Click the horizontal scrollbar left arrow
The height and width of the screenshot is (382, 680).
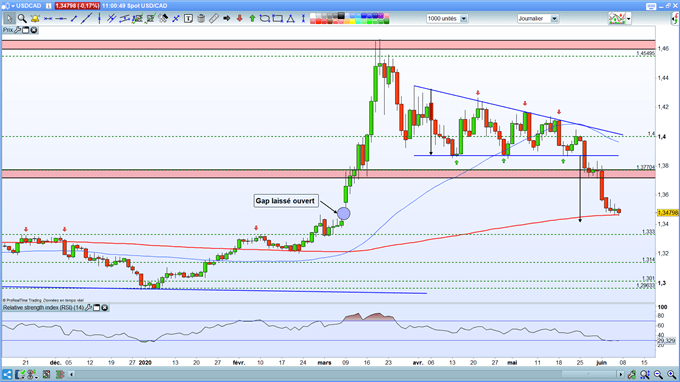(72, 374)
